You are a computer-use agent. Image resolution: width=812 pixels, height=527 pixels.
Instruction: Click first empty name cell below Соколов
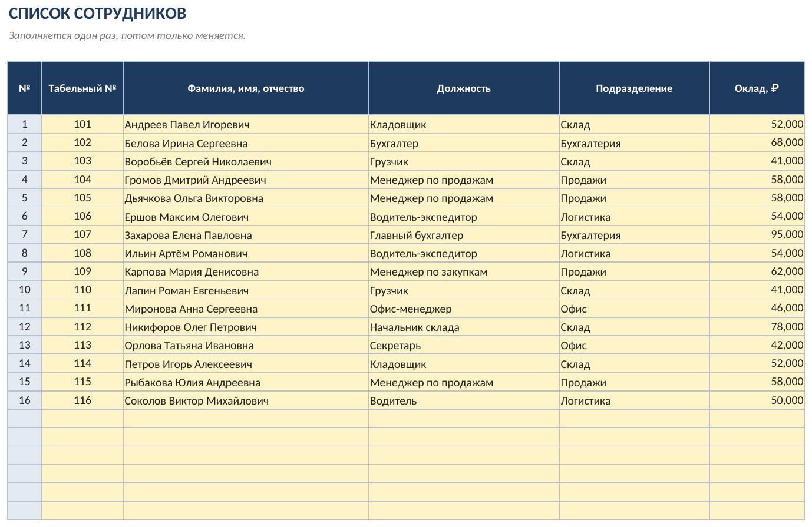point(246,419)
